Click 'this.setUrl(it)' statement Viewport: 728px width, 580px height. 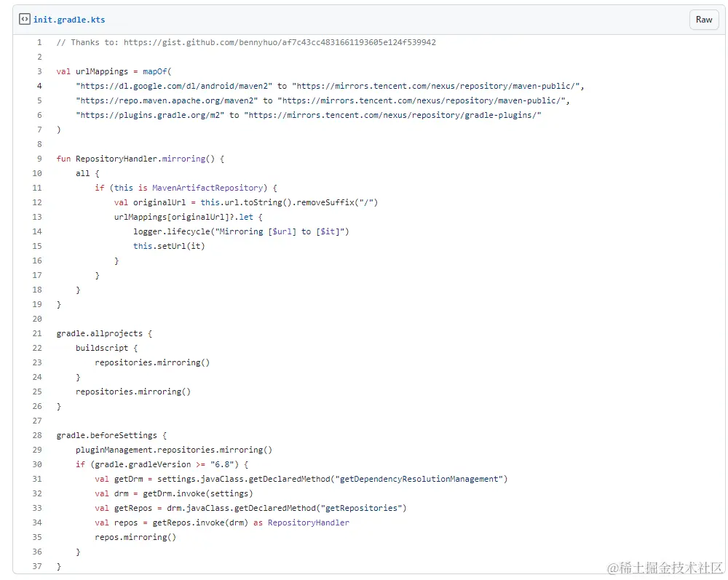click(169, 246)
